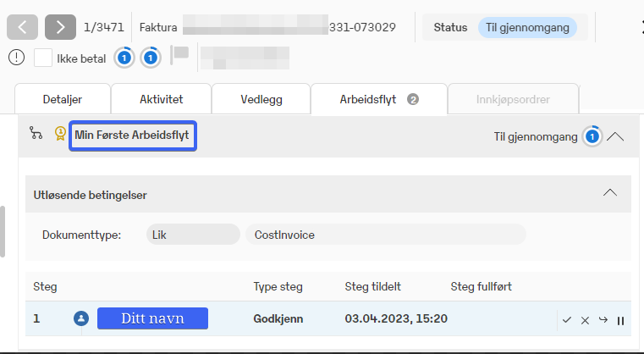Forward step 1 with the arrow icon
The width and height of the screenshot is (644, 354).
[x=603, y=320]
